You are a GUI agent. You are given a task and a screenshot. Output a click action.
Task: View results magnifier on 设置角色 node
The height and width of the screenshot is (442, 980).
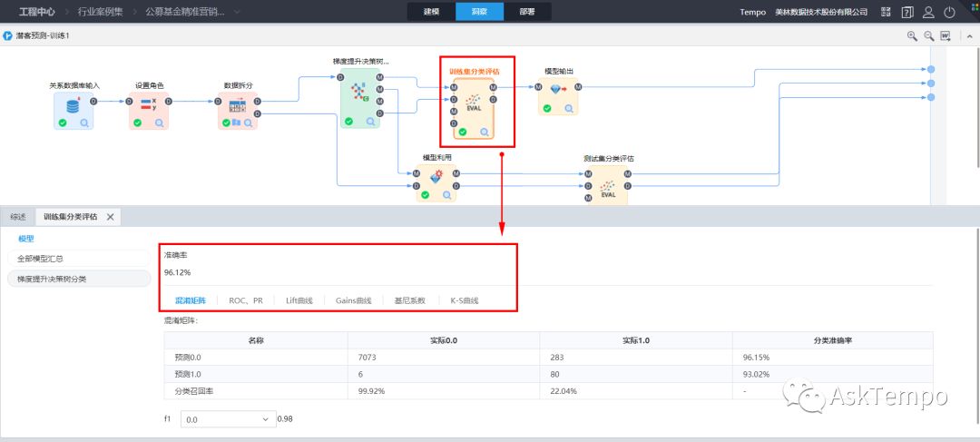160,123
